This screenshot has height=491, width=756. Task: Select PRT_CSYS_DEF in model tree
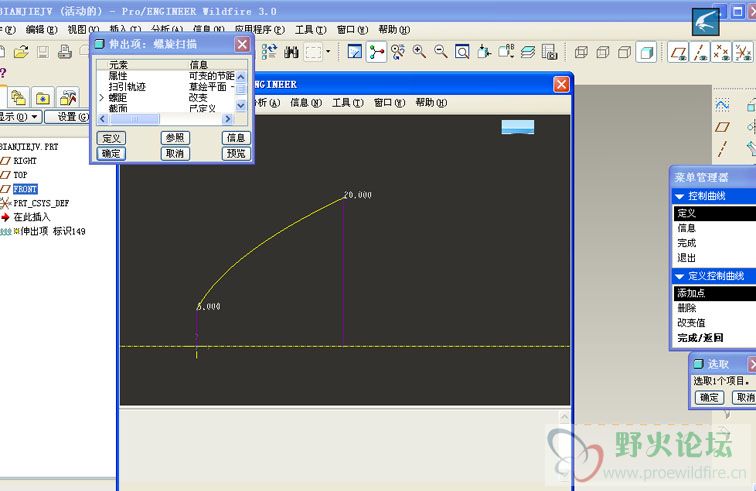click(41, 203)
